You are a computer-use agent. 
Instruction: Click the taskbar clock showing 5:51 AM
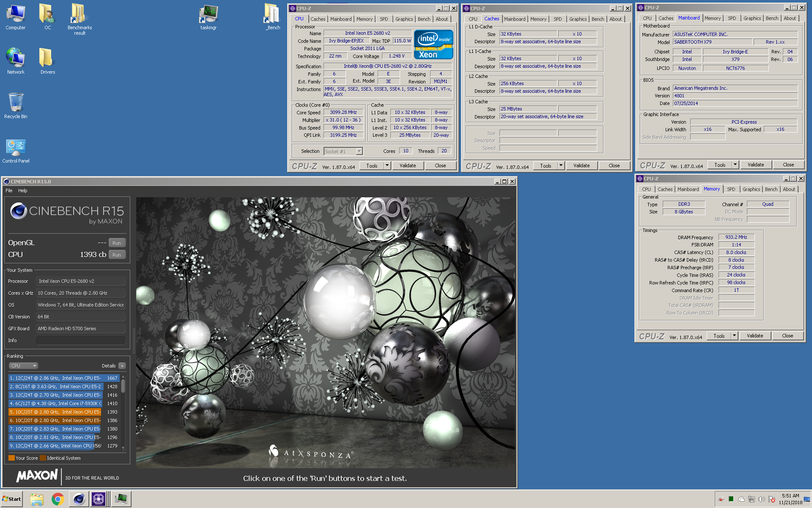[790, 499]
